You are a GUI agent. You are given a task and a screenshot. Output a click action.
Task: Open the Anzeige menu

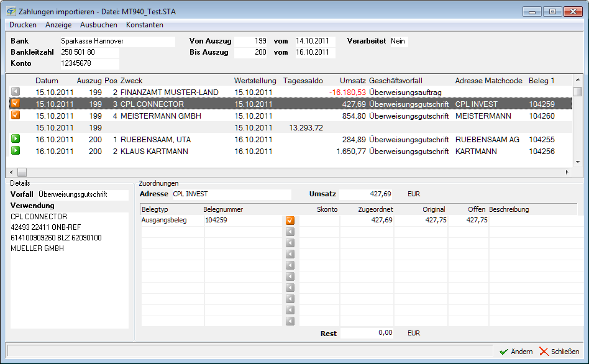point(58,25)
